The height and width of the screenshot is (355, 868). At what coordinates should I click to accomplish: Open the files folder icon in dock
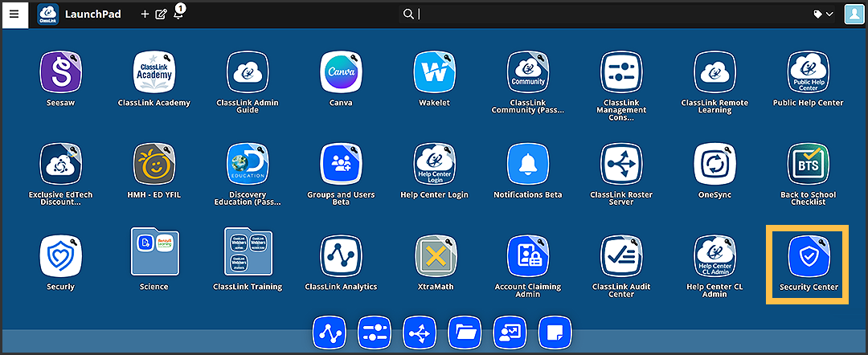click(464, 332)
